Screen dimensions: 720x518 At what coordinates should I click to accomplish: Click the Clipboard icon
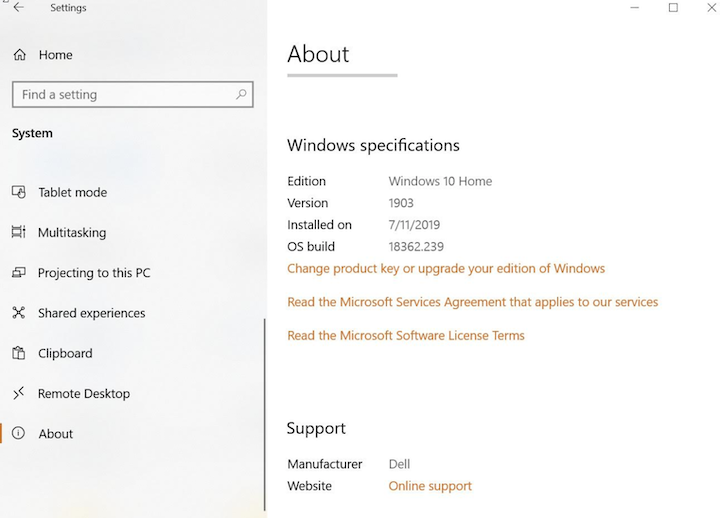click(x=18, y=353)
